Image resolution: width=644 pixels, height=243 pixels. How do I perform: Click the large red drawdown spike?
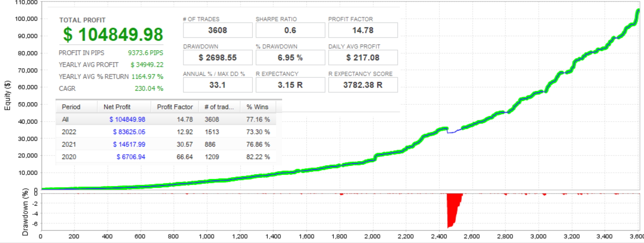pos(452,208)
